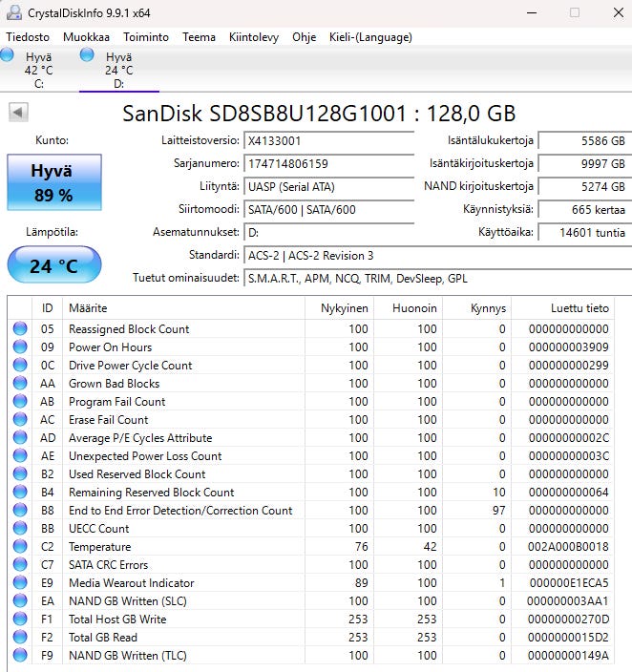Click the Media Wearout Indicator attribute name
The height and width of the screenshot is (672, 632).
[x=132, y=583]
